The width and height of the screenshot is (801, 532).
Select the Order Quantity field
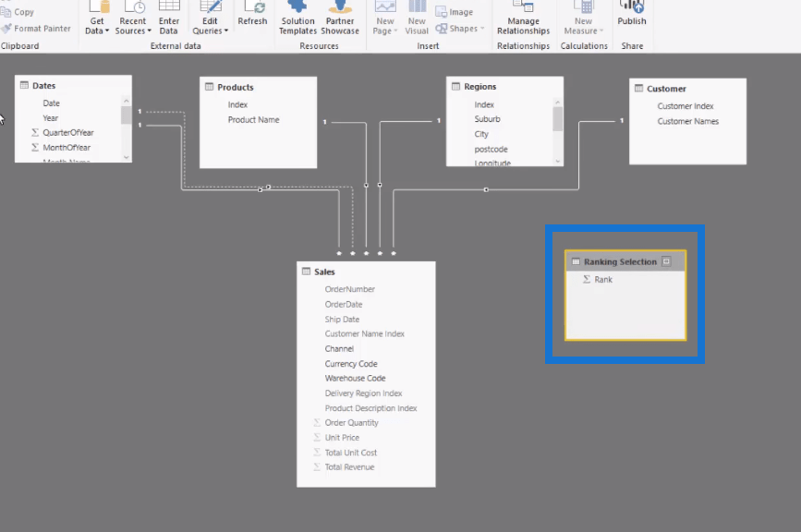tap(351, 423)
